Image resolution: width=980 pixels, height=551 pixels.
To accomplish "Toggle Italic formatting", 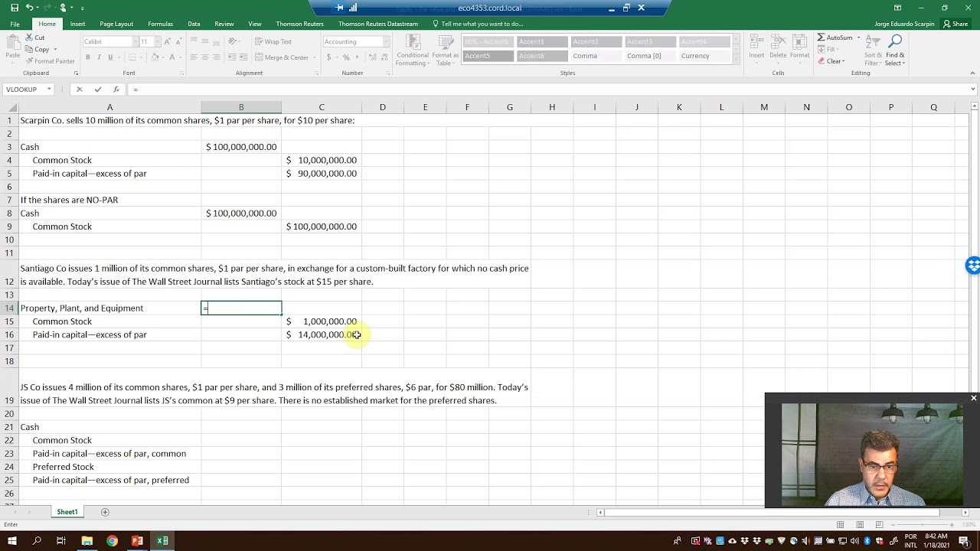I will [100, 57].
